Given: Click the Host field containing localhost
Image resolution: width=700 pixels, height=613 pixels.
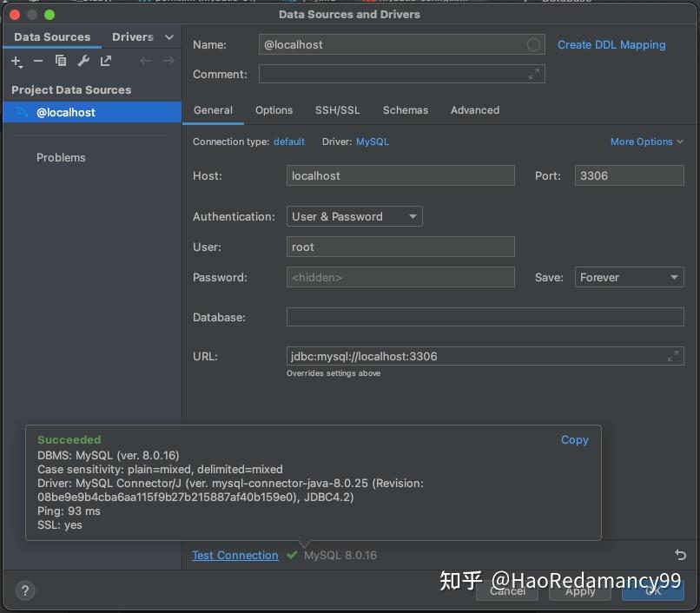Looking at the screenshot, I should 400,175.
